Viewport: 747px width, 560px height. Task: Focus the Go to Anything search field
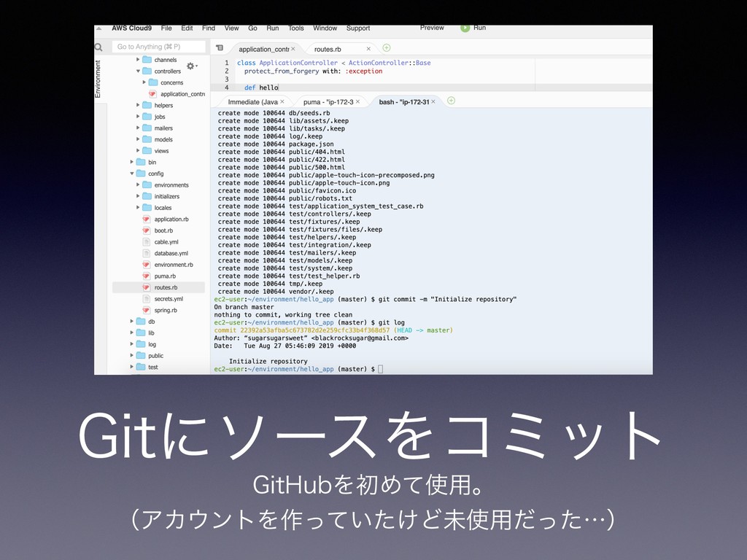tap(158, 47)
